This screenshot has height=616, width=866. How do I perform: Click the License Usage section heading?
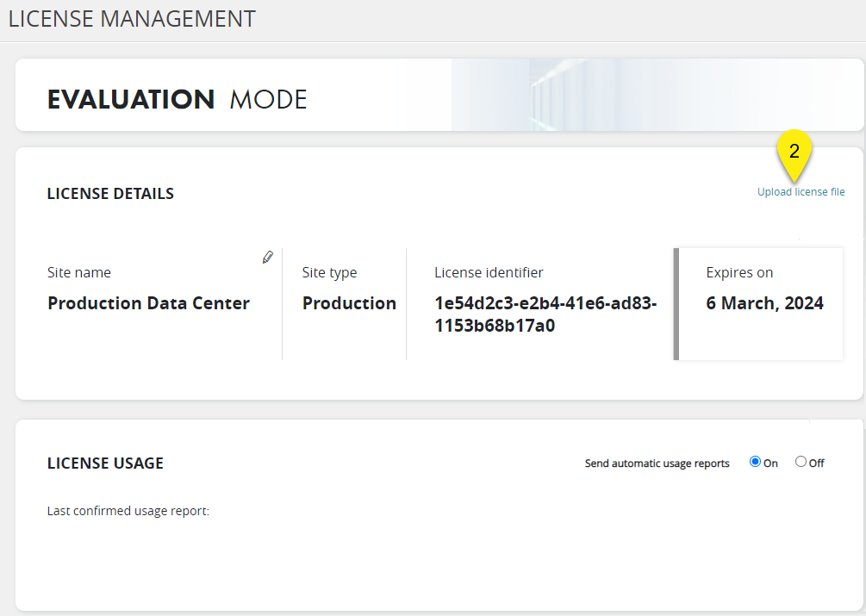[x=105, y=464]
